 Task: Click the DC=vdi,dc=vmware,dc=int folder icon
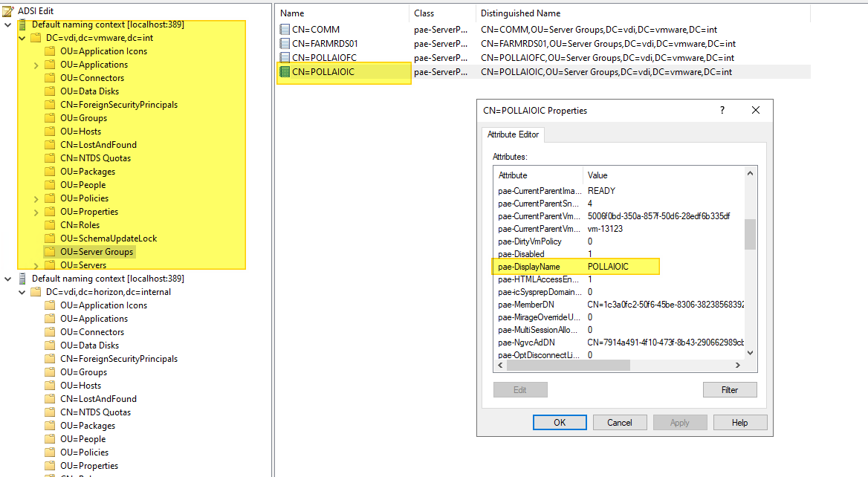36,38
